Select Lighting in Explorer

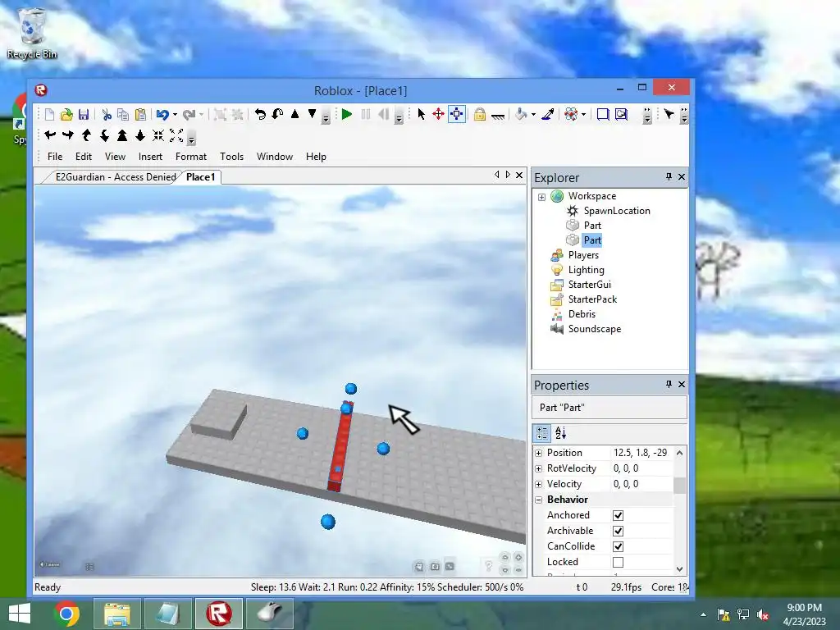[586, 270]
